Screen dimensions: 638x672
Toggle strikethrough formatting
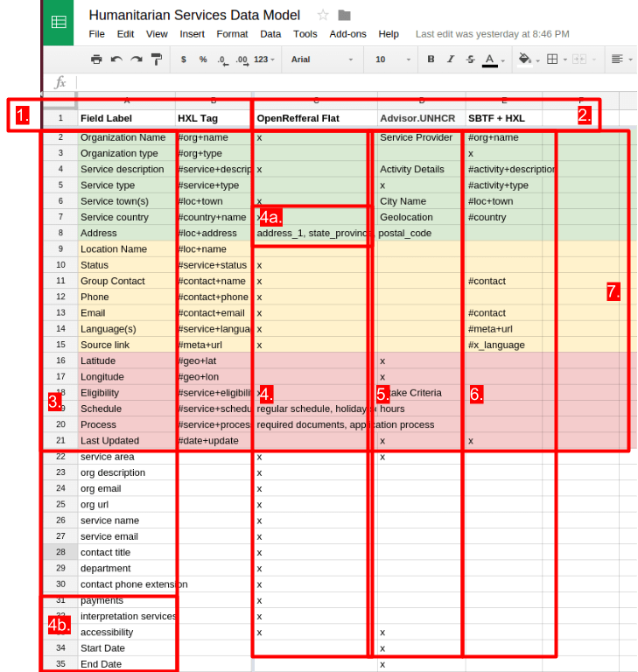[x=470, y=59]
